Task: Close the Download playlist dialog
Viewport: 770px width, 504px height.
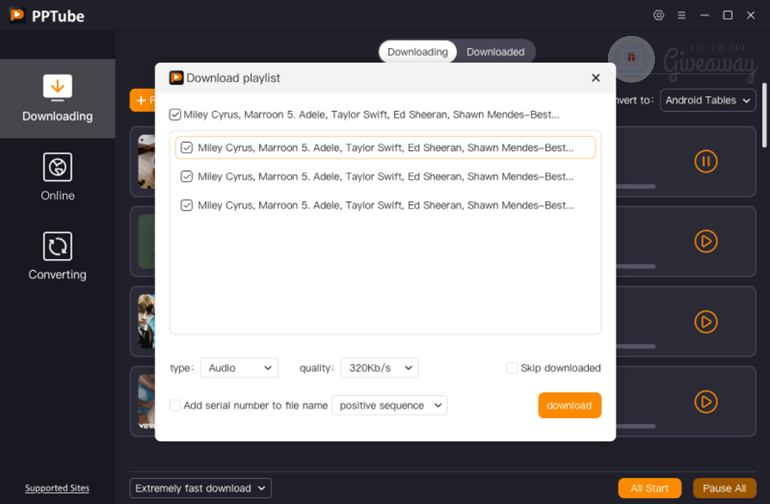Action: (x=596, y=77)
